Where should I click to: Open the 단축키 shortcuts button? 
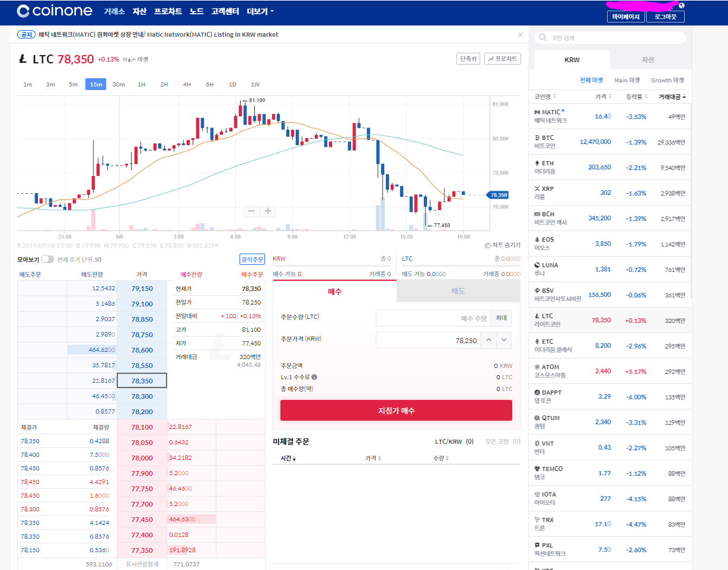pos(468,59)
